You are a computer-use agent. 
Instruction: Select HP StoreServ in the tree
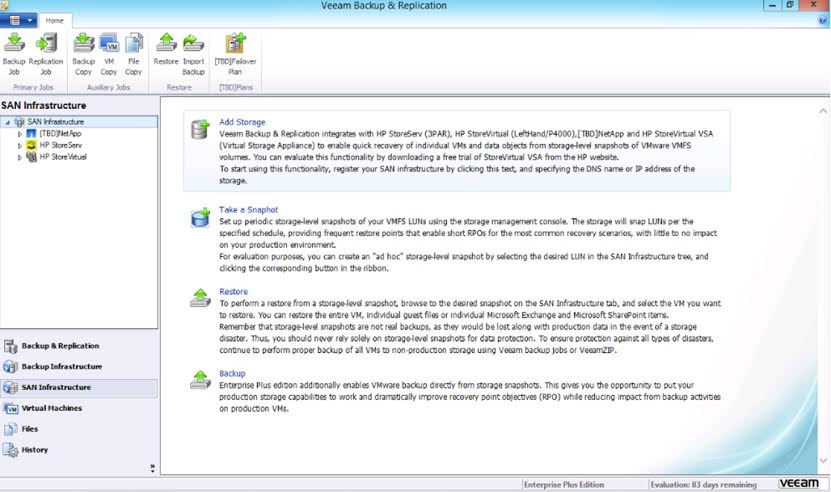(61, 145)
